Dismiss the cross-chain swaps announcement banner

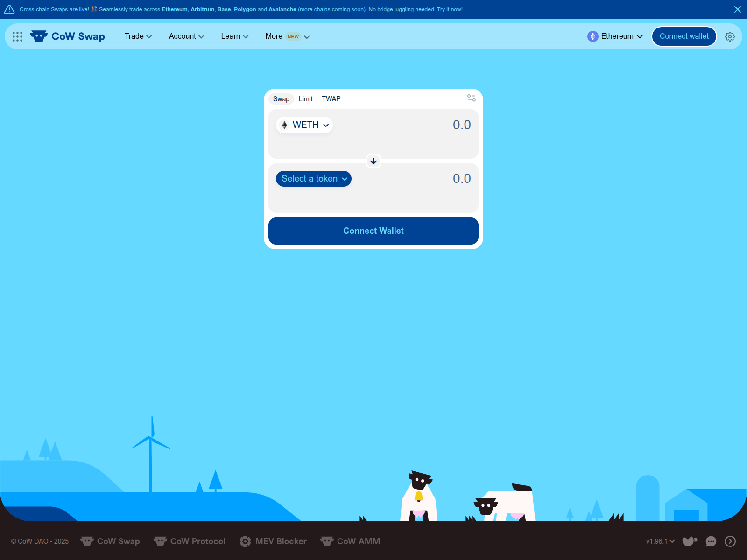(738, 9)
